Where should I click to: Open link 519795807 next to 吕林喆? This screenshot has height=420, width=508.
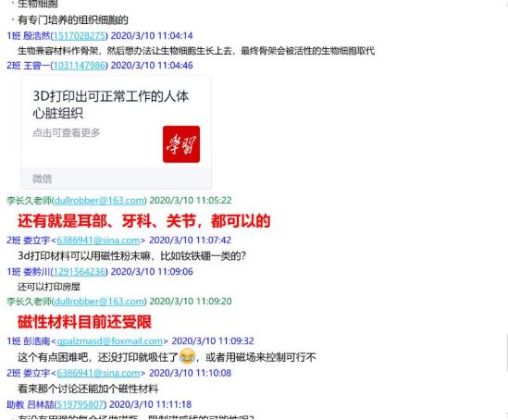(81, 404)
